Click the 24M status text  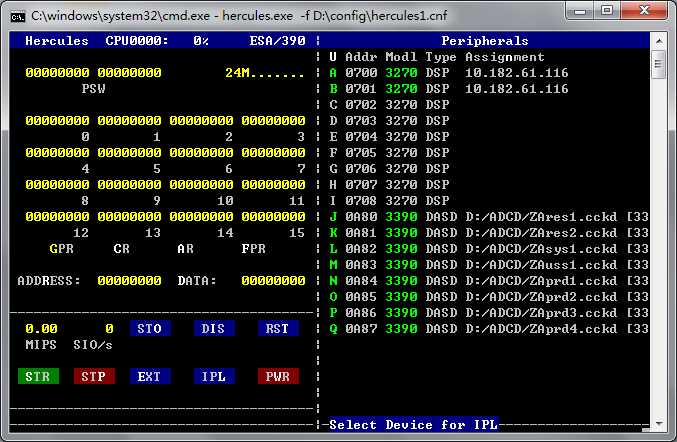(265, 73)
